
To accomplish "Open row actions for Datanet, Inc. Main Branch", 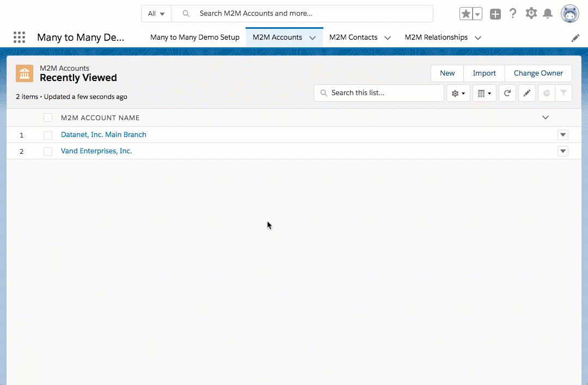I will 563,135.
